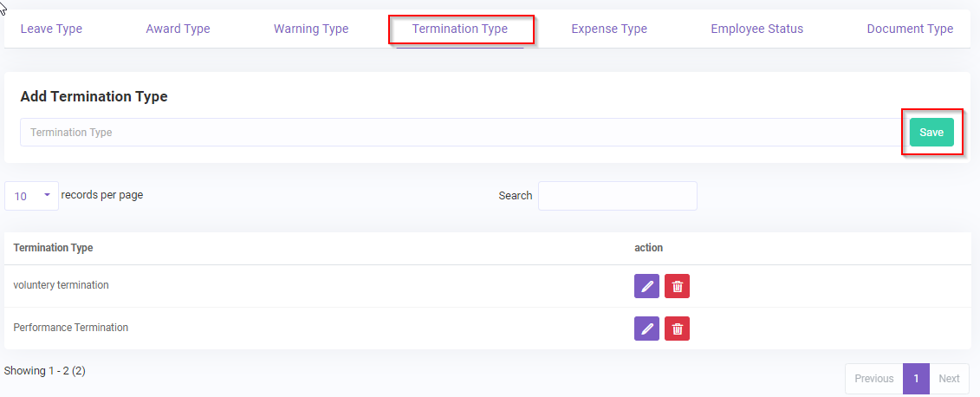Switch to the Expense Type tab

click(x=609, y=29)
